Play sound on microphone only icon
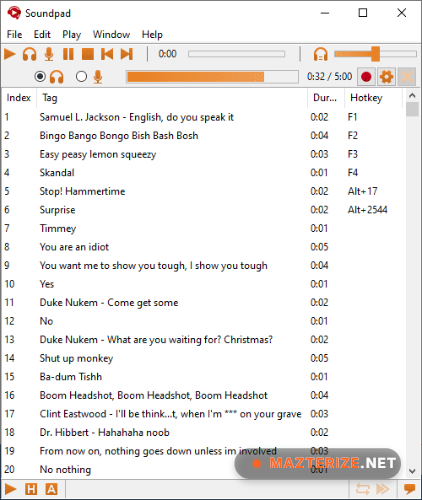This screenshot has height=500, width=422. 49,54
